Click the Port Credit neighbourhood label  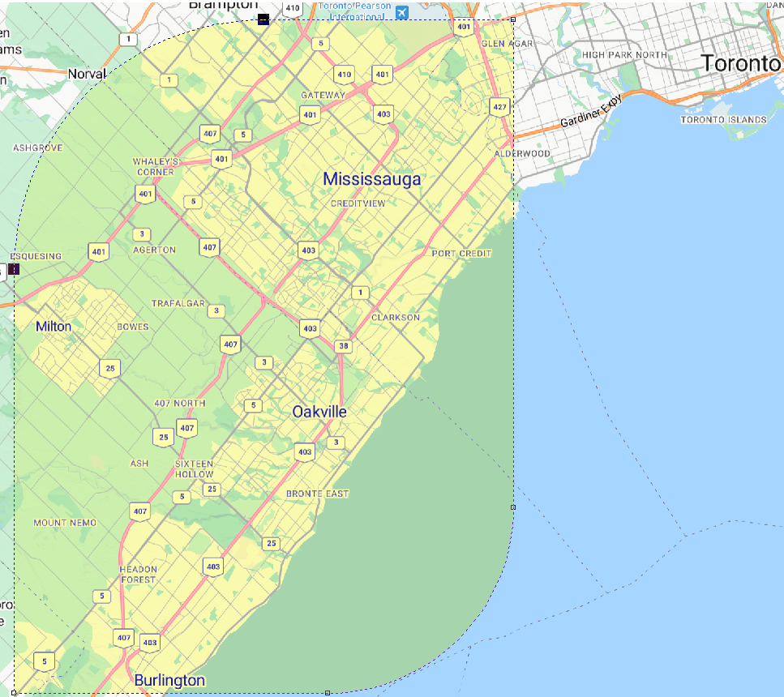tap(461, 254)
